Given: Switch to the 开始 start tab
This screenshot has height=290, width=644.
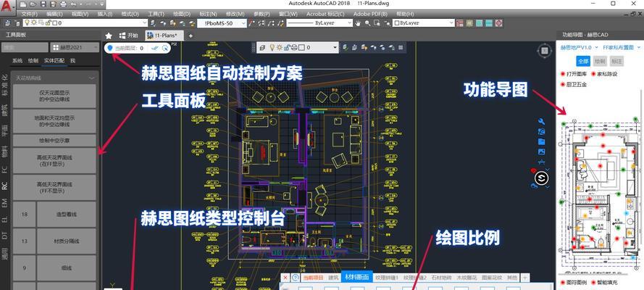Looking at the screenshot, I should click(129, 36).
